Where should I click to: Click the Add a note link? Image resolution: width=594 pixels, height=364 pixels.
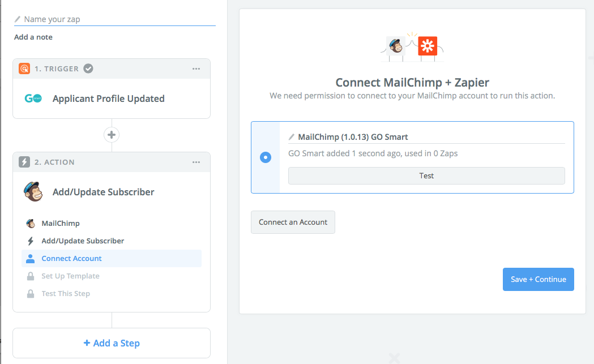33,37
